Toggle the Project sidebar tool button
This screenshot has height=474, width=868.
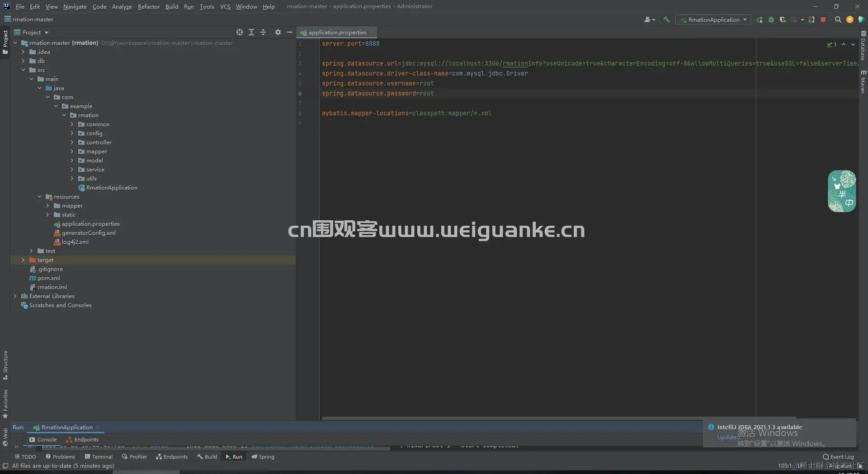point(5,42)
